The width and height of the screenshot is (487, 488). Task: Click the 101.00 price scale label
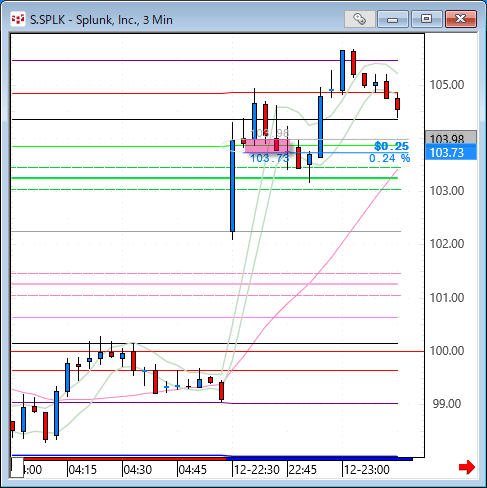(x=447, y=298)
